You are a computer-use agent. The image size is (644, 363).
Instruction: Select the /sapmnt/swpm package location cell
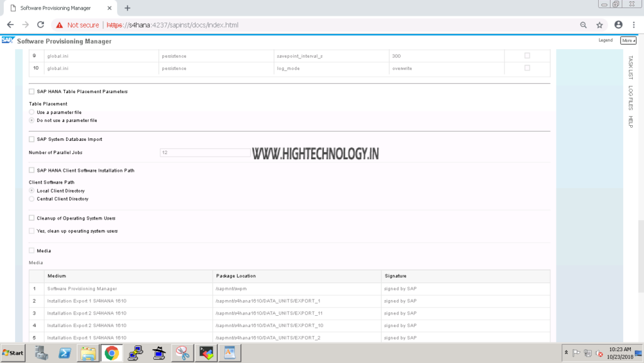[x=297, y=289]
